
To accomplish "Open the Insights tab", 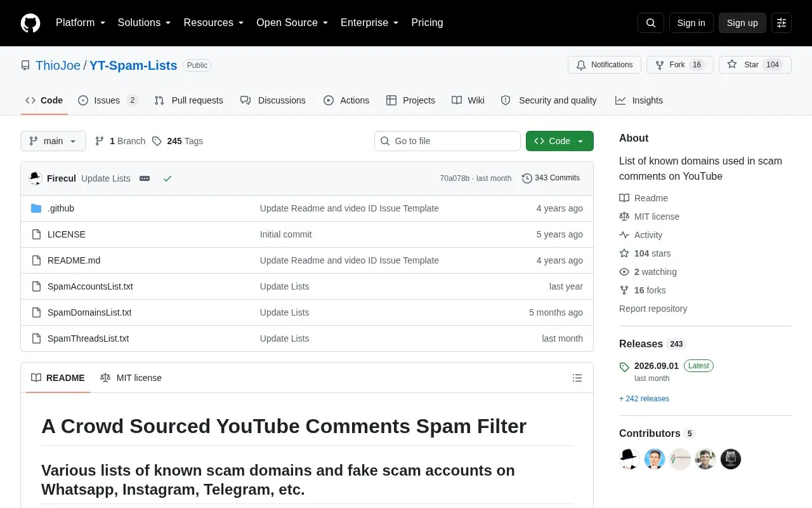I will 639,100.
